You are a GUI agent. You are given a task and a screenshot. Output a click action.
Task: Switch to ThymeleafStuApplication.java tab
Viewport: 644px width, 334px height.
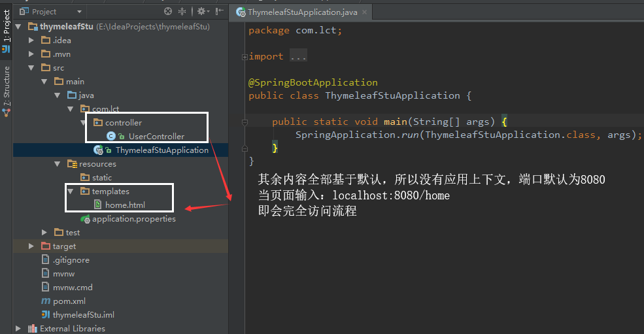302,12
